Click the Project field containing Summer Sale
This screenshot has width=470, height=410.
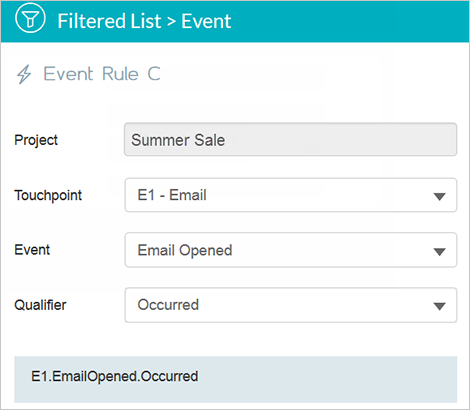coord(291,140)
